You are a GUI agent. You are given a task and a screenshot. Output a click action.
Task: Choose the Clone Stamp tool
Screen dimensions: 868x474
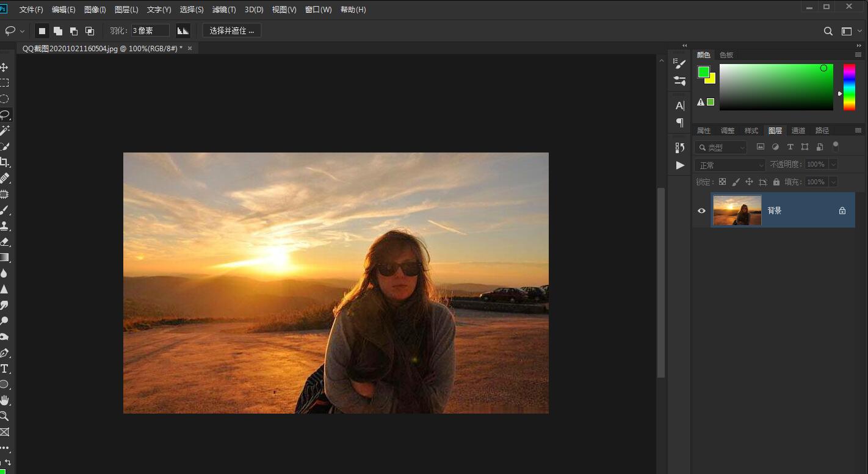[4, 226]
